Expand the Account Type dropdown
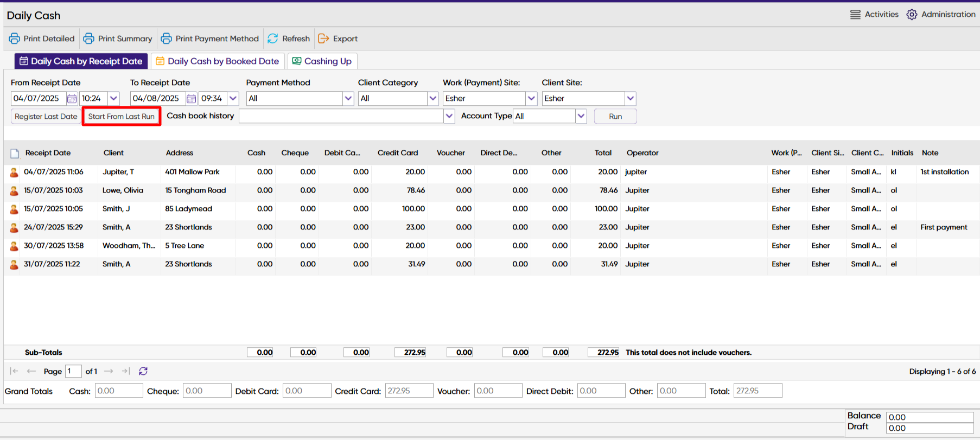980x440 pixels. coord(581,116)
